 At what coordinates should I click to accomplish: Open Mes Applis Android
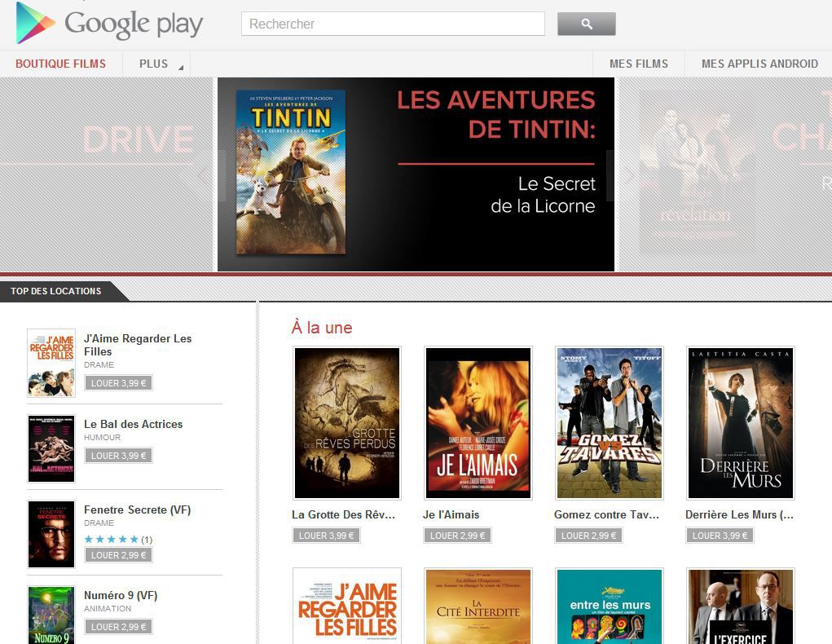click(x=759, y=64)
